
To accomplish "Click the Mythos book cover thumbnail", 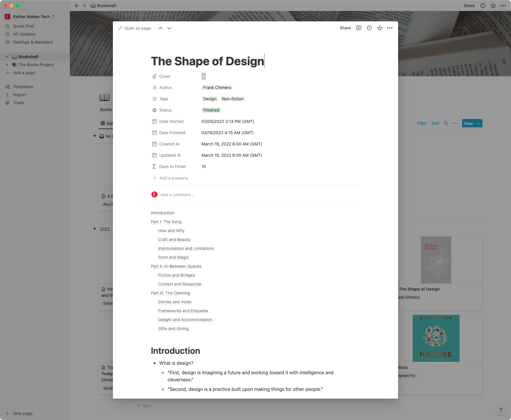I will point(436,338).
